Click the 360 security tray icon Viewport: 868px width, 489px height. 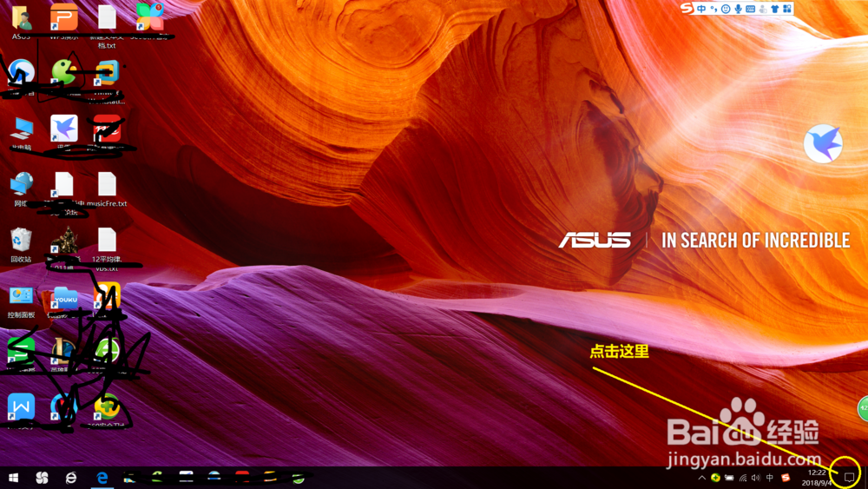(x=715, y=478)
